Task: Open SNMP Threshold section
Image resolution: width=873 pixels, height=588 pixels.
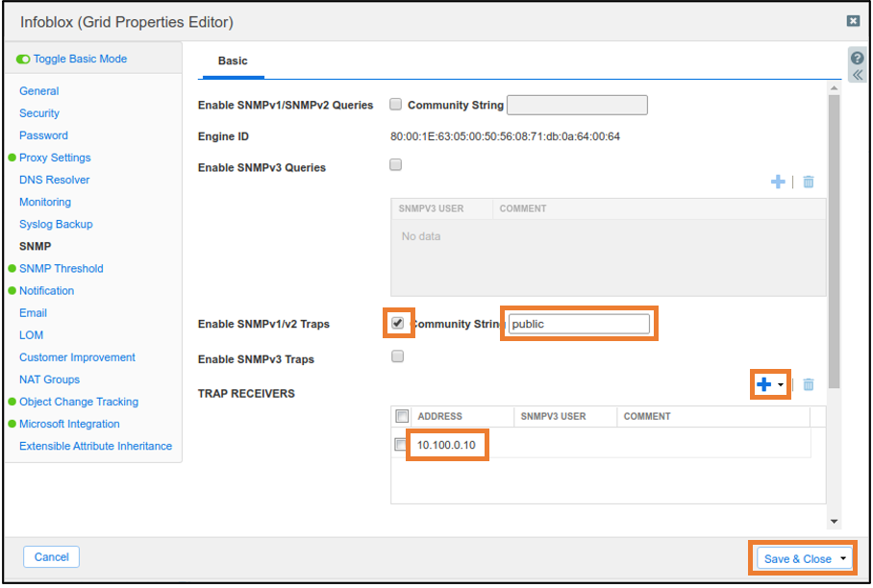Action: [x=62, y=269]
